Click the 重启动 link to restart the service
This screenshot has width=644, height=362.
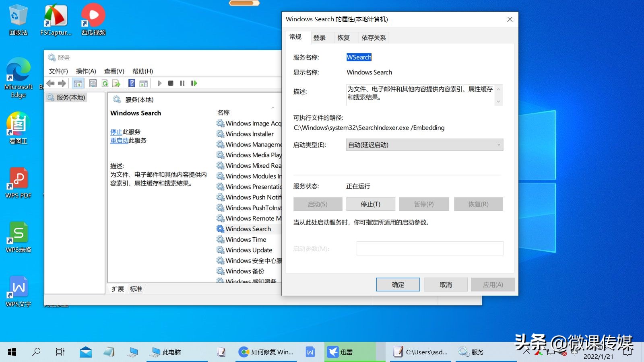pos(120,140)
